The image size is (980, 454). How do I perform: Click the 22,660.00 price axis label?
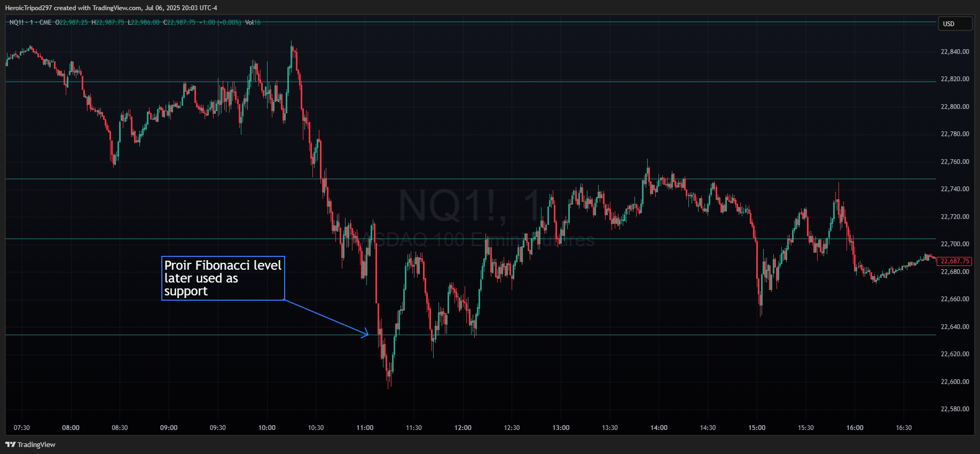click(x=955, y=299)
